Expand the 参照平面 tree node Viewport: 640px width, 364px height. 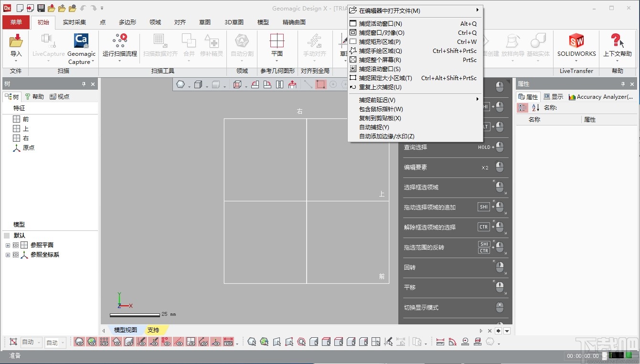coord(8,245)
